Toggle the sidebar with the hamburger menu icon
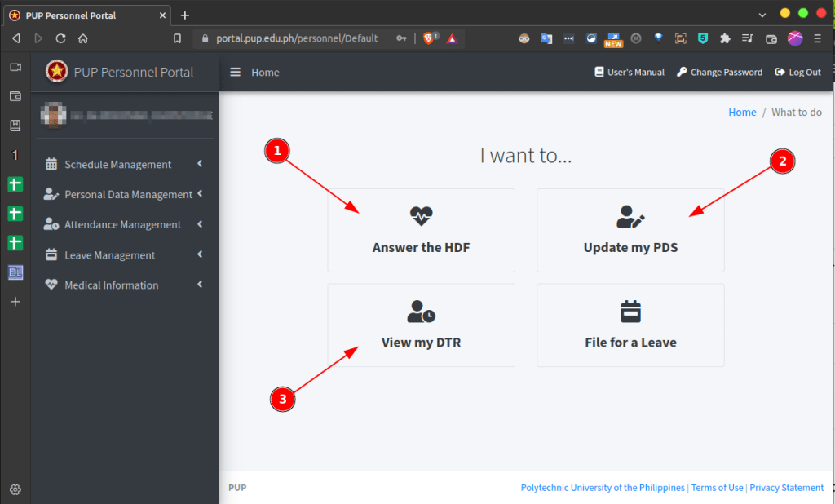This screenshot has height=504, width=835. pos(235,73)
